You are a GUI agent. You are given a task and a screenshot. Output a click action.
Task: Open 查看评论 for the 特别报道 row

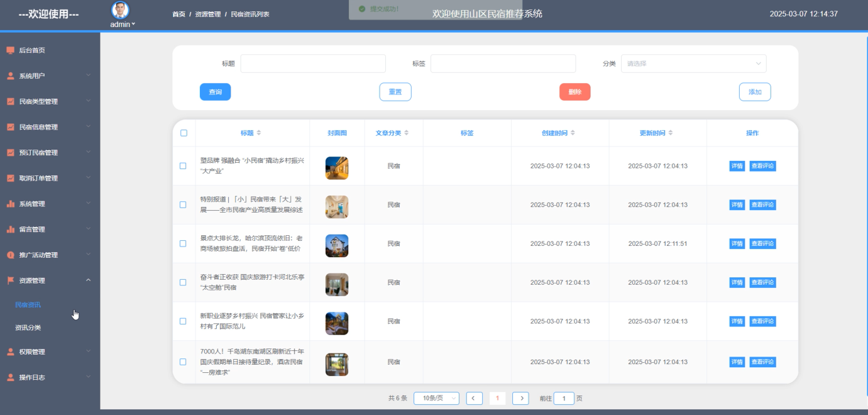[763, 205]
